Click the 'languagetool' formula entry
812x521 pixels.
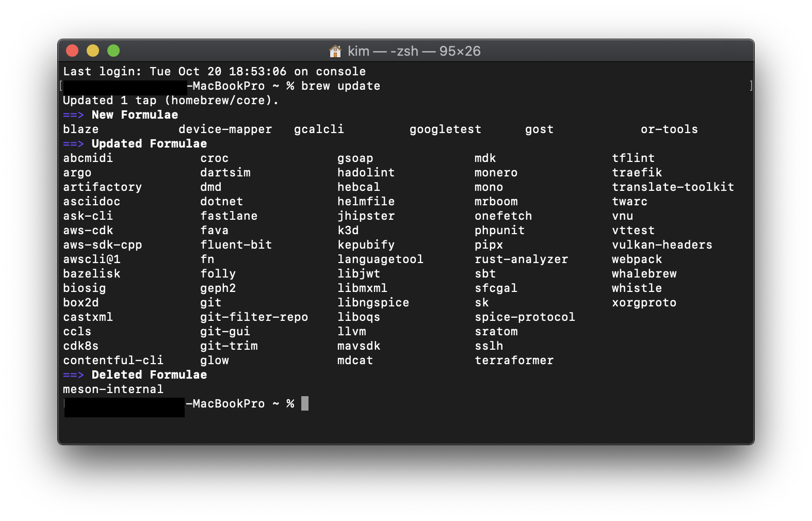(x=380, y=259)
